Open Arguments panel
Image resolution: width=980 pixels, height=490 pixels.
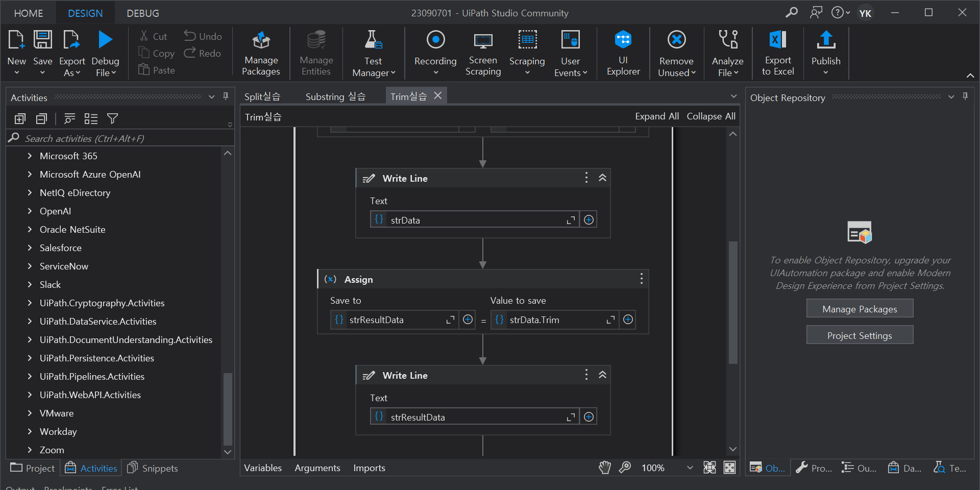[x=317, y=468]
